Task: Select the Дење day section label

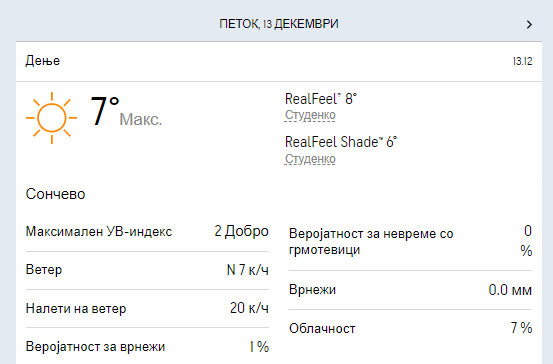Action: click(43, 61)
